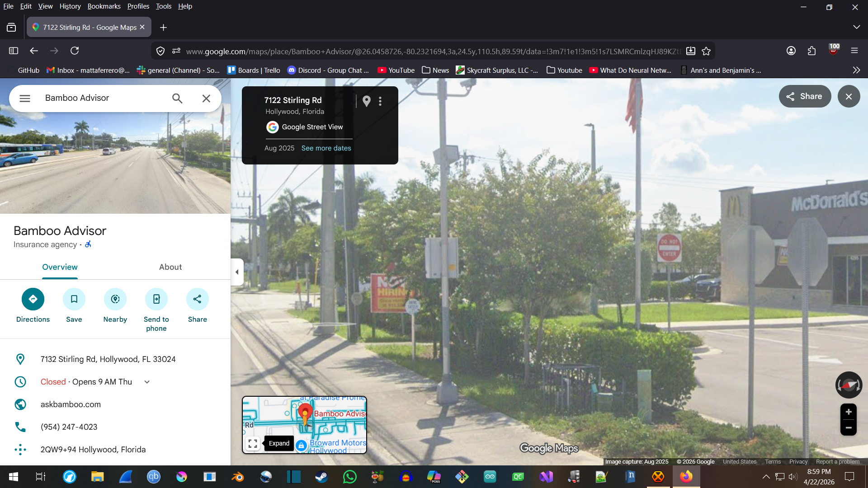Open the News bookmark folder
The image size is (868, 488).
435,70
